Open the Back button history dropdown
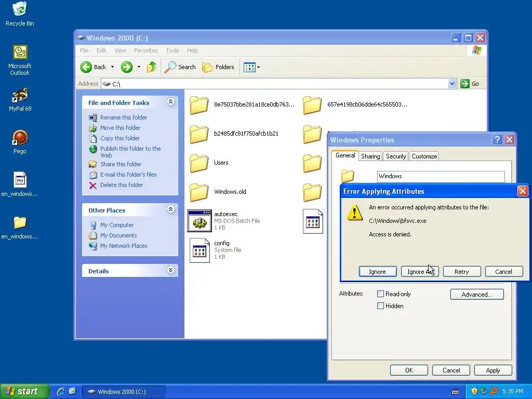532x399 pixels. pyautogui.click(x=112, y=67)
